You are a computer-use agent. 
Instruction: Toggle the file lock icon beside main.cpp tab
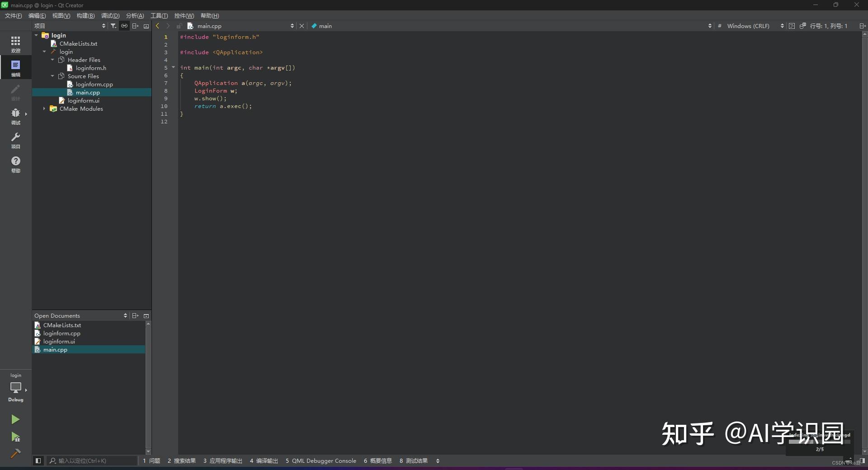[x=179, y=26]
